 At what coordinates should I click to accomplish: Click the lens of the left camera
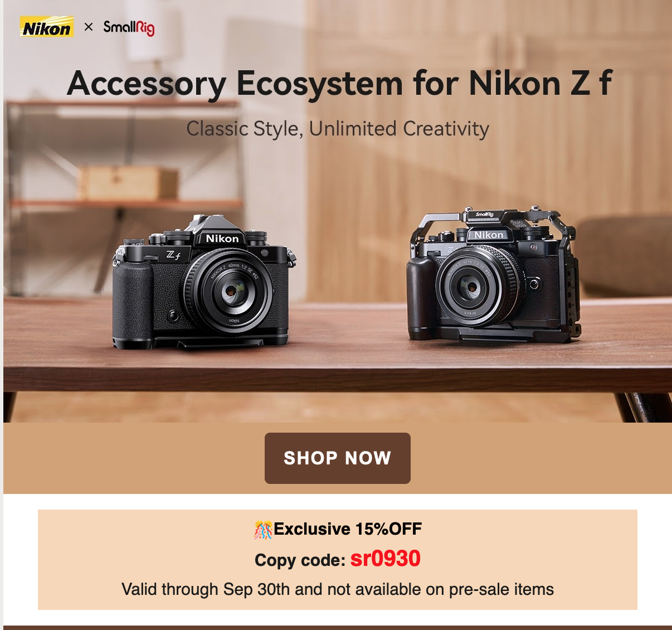tap(228, 290)
